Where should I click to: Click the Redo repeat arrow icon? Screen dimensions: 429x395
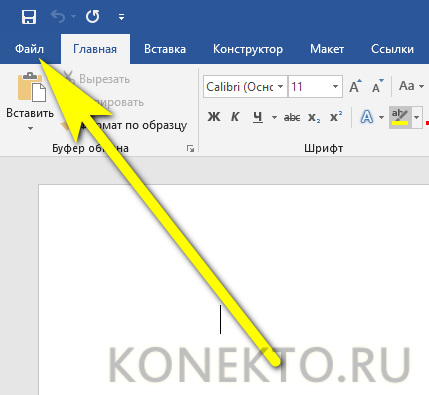92,16
